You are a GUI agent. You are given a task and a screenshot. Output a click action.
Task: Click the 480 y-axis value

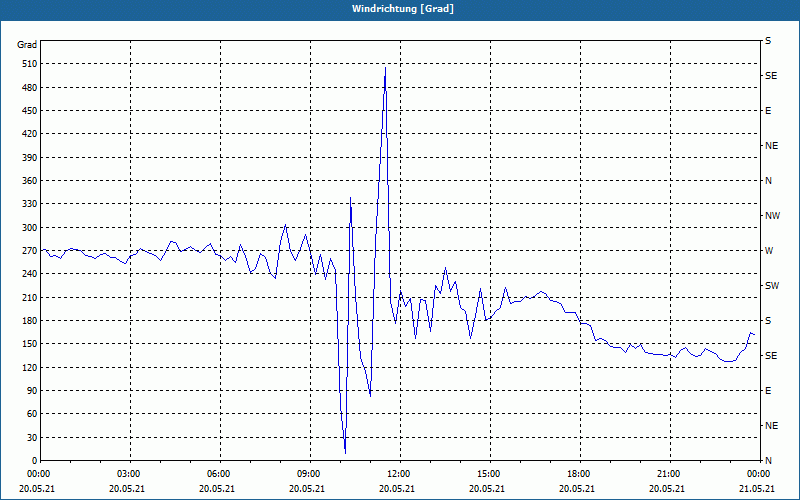tap(30, 88)
